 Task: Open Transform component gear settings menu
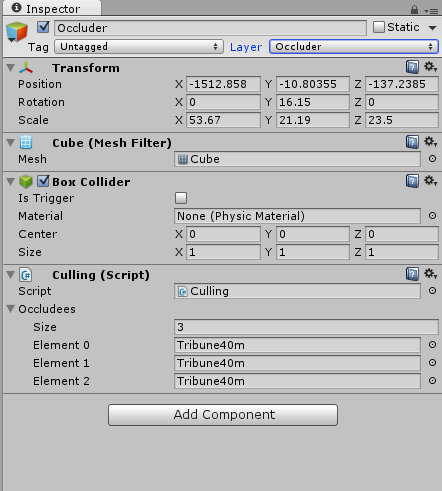[x=430, y=67]
